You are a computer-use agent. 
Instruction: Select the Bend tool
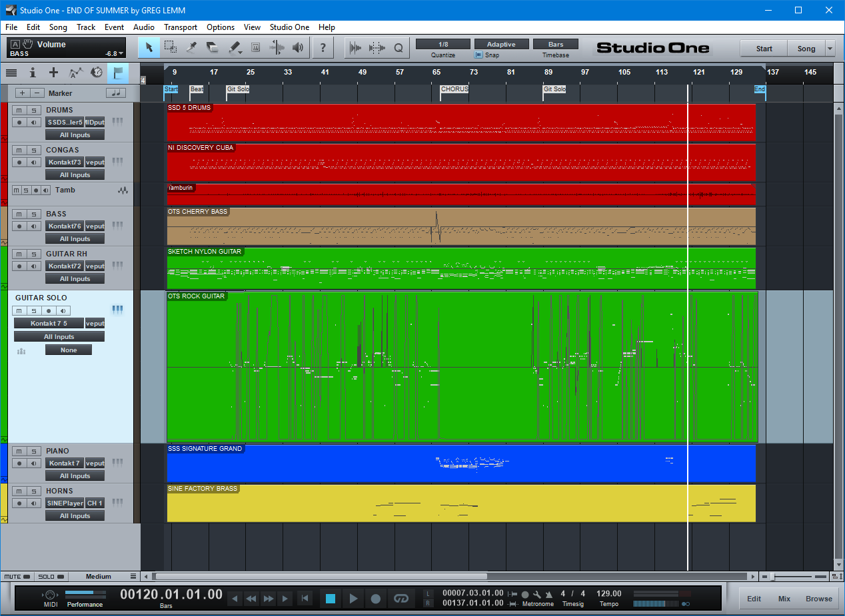277,47
